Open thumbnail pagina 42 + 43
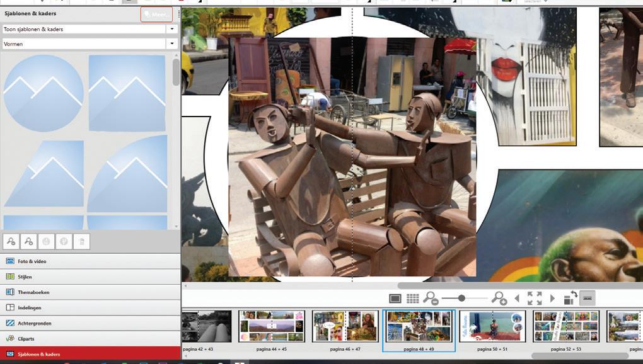The image size is (643, 364). (x=207, y=326)
